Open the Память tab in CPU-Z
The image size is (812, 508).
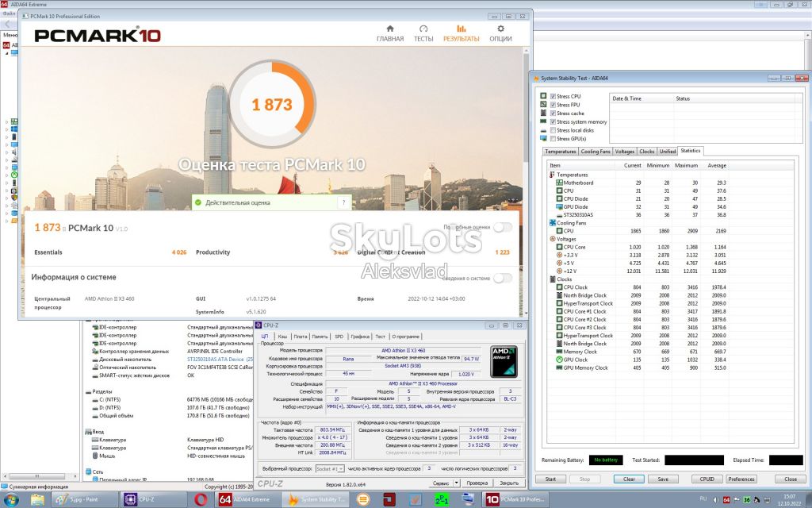320,337
